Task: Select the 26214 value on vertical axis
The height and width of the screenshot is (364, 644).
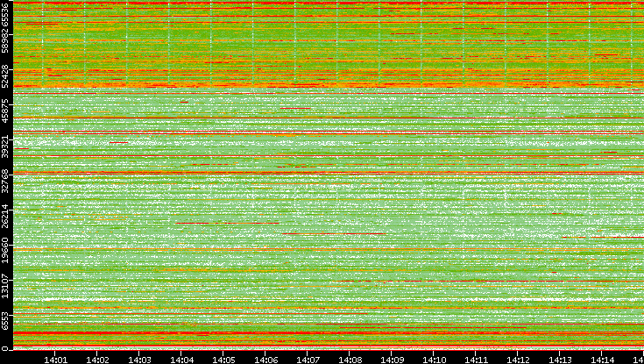Action: click(x=5, y=215)
